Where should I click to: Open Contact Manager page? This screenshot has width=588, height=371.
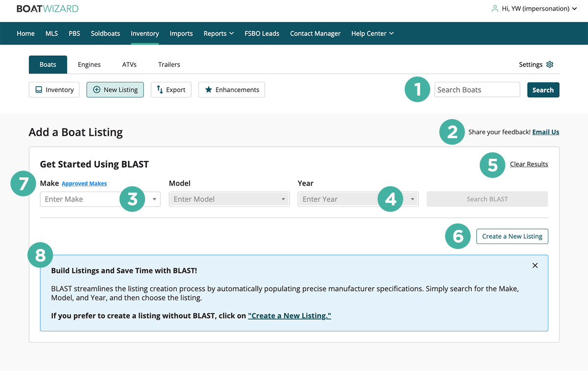(x=315, y=33)
